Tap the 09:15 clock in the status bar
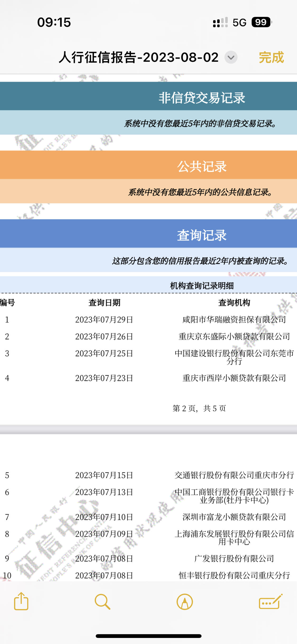The width and height of the screenshot is (297, 644). (x=54, y=22)
